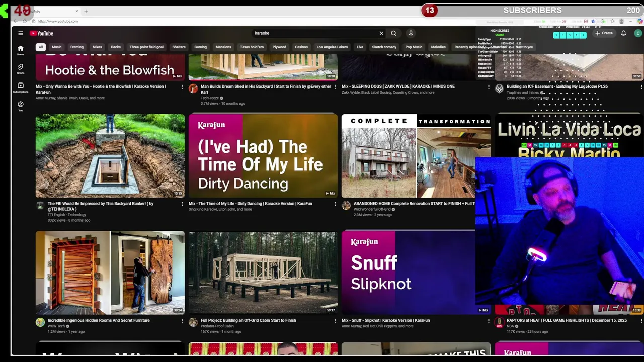Open options menu for off-grid cabin video

coord(336,321)
